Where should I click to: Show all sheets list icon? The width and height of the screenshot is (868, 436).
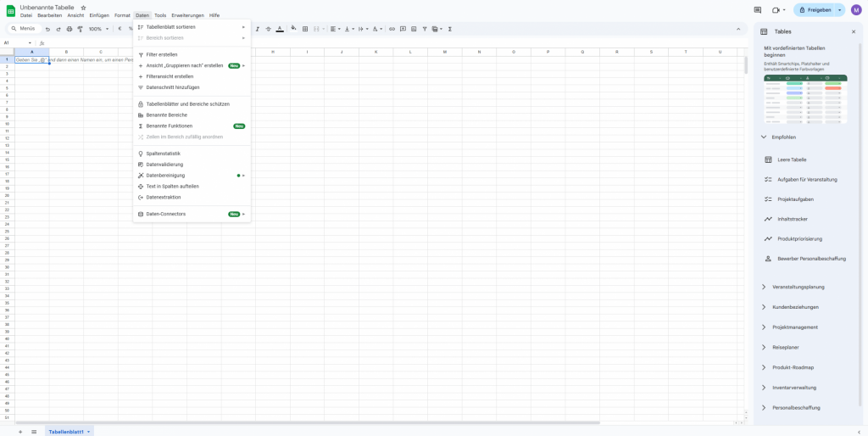point(34,432)
